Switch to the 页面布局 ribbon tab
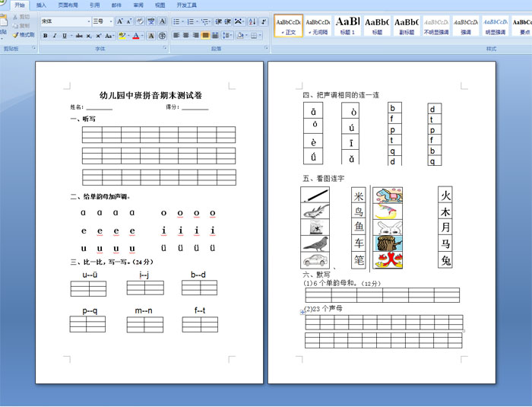Screen dimensions: 532x407 [x=68, y=5]
